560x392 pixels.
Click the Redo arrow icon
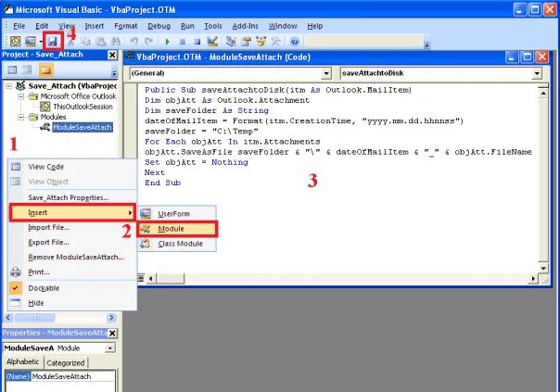tap(149, 42)
